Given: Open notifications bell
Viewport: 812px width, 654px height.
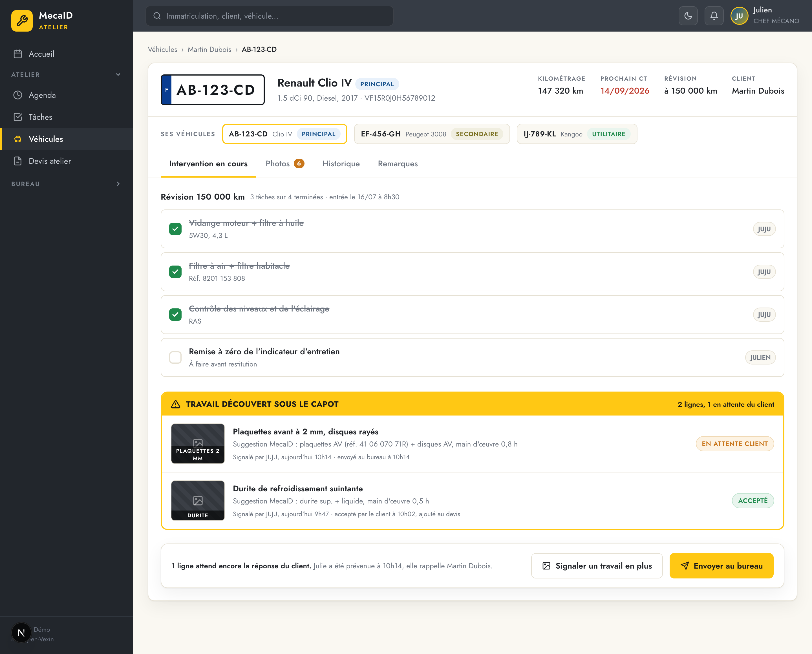Looking at the screenshot, I should point(714,16).
